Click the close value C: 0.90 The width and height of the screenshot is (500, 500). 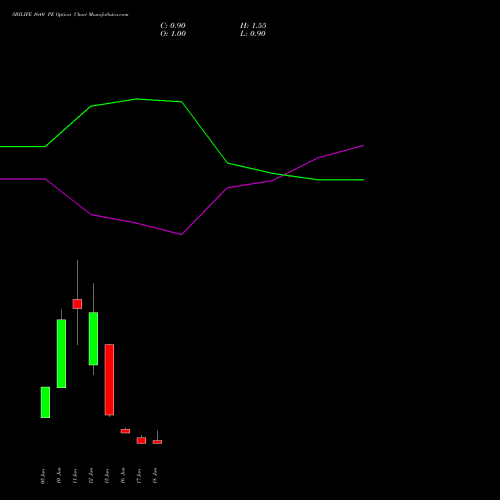(173, 26)
